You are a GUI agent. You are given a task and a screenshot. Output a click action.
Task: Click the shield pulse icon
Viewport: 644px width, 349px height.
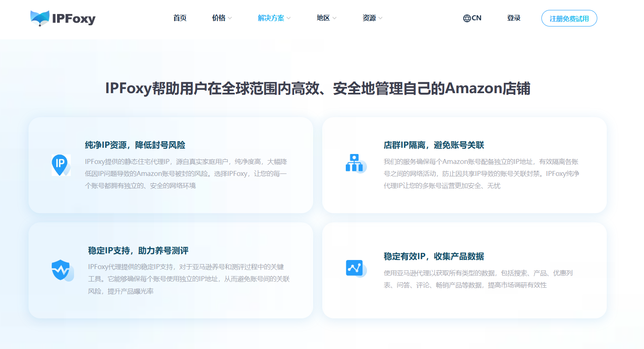(62, 270)
